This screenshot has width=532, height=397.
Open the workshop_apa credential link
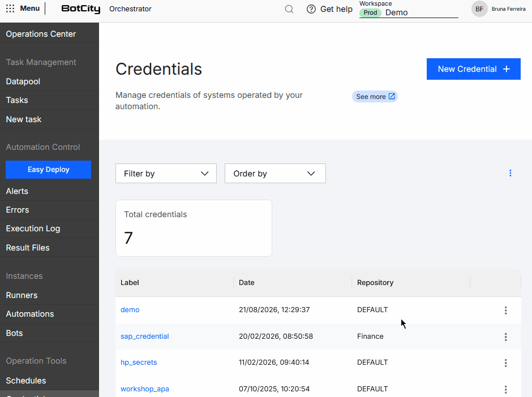tap(145, 389)
